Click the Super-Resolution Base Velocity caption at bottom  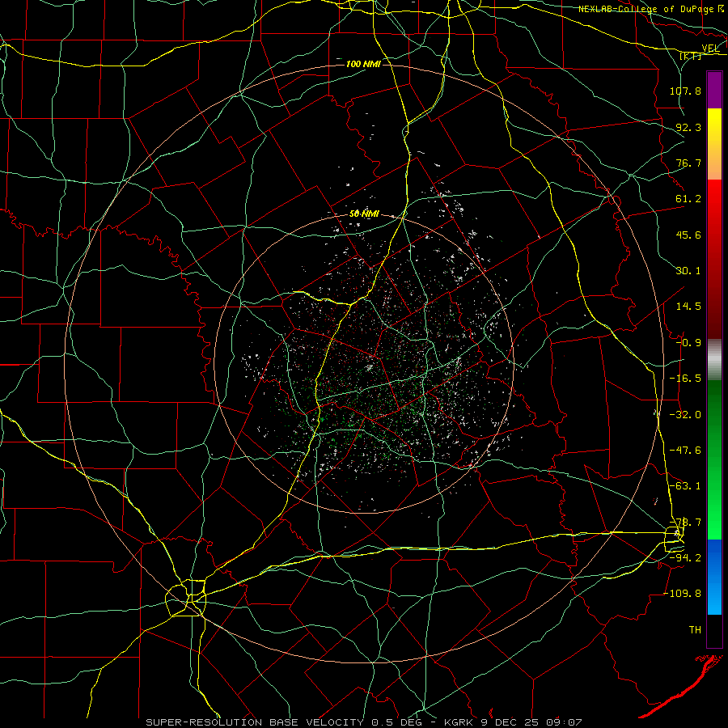point(363,722)
